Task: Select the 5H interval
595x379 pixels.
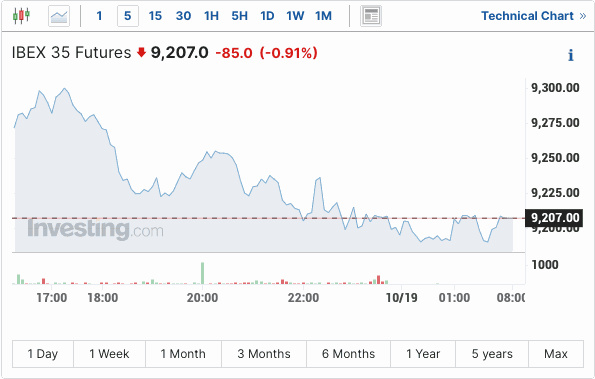Action: (239, 16)
